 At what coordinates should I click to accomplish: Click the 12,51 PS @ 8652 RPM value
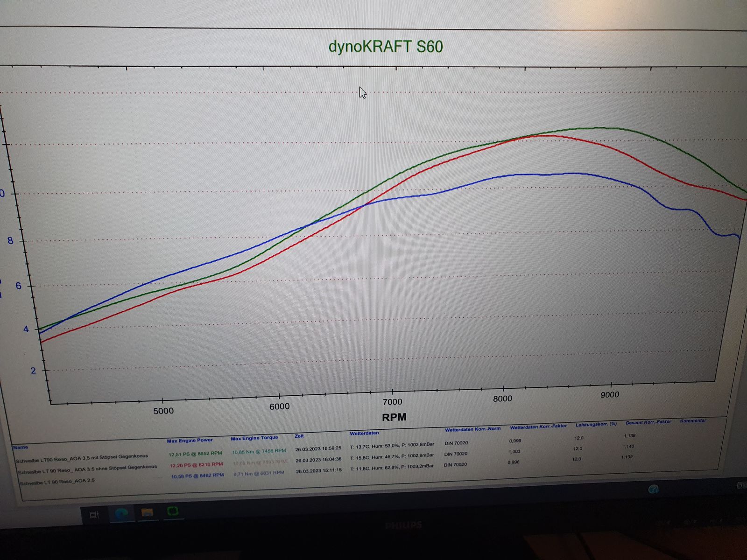[x=195, y=454]
